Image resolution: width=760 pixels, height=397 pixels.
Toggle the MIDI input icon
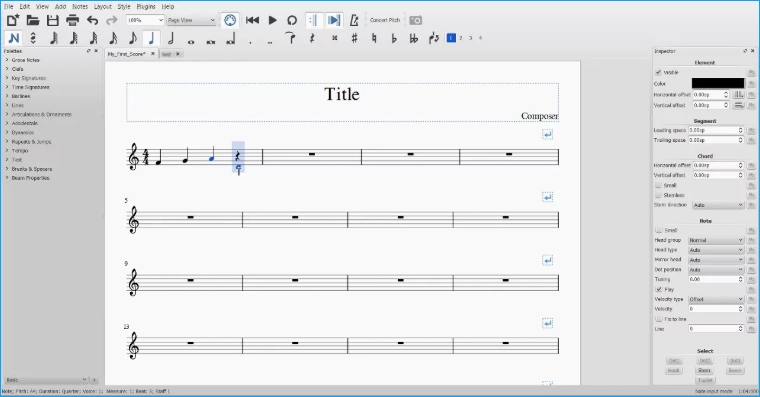[x=230, y=20]
